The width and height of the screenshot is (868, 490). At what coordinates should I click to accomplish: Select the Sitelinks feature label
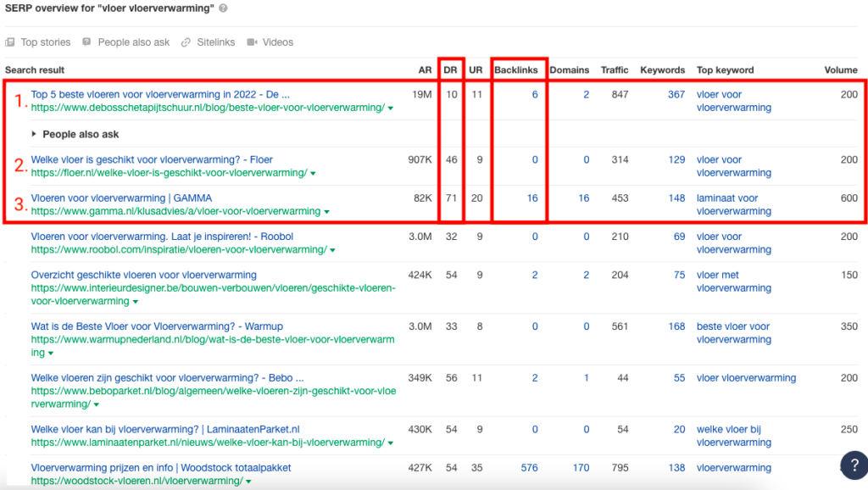coord(216,42)
